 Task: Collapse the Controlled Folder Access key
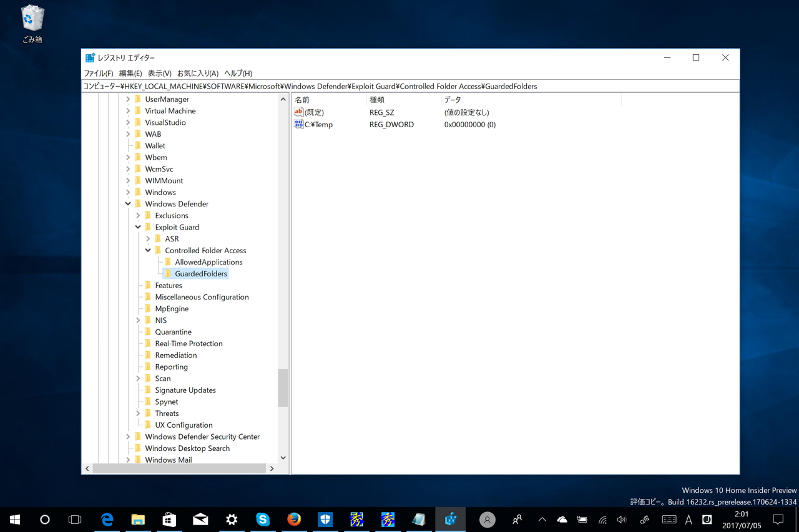(x=148, y=250)
